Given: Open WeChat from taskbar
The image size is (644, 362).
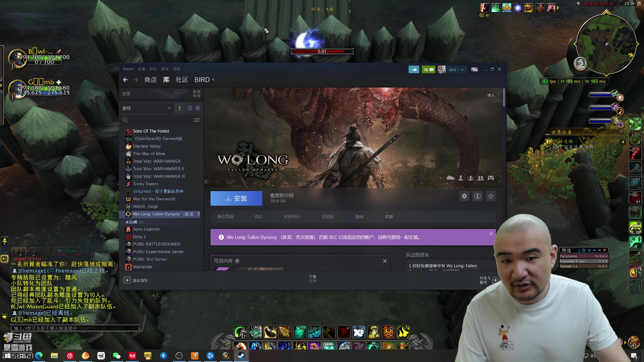Looking at the screenshot, I should pyautogui.click(x=117, y=356).
